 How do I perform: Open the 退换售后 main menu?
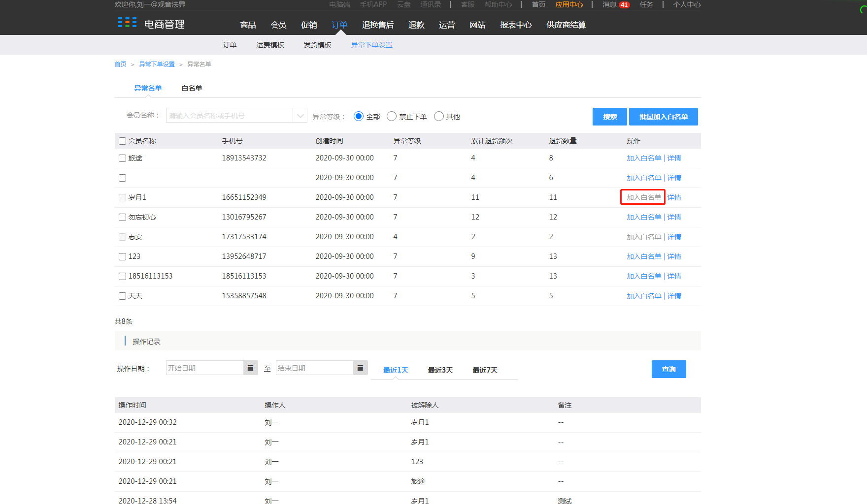(378, 25)
